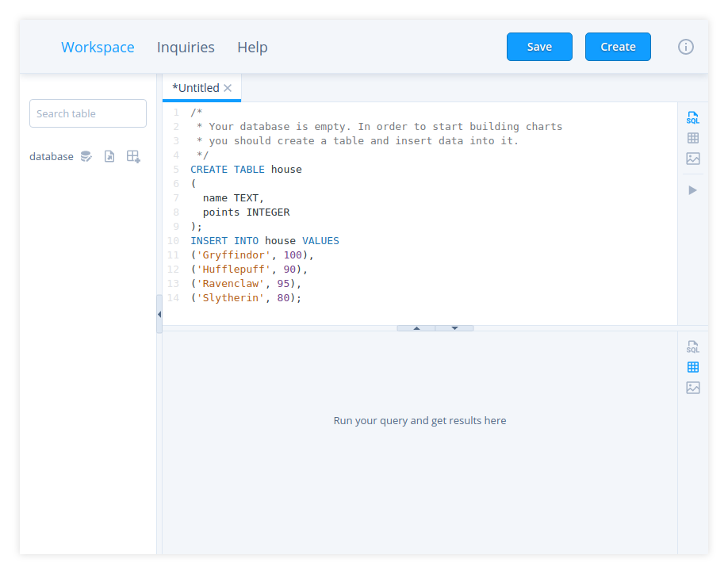The width and height of the screenshot is (728, 574).
Task: Open the chart icon in the results pane
Action: pos(692,388)
